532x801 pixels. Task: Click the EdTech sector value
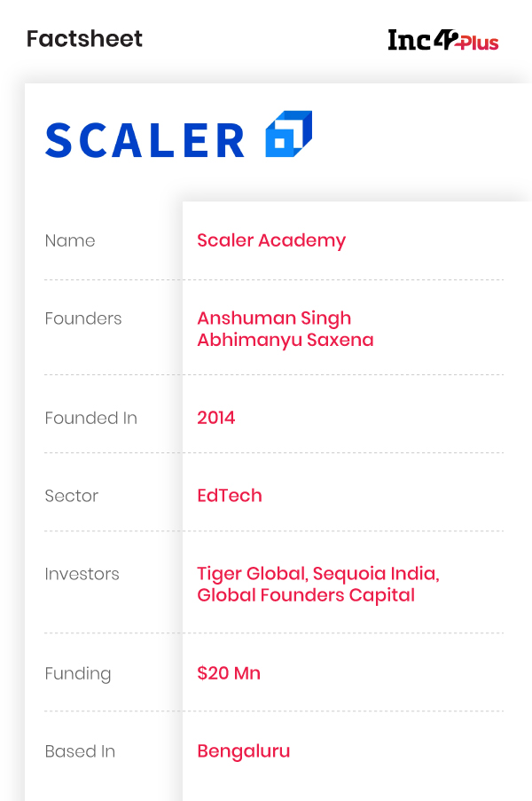click(x=230, y=496)
